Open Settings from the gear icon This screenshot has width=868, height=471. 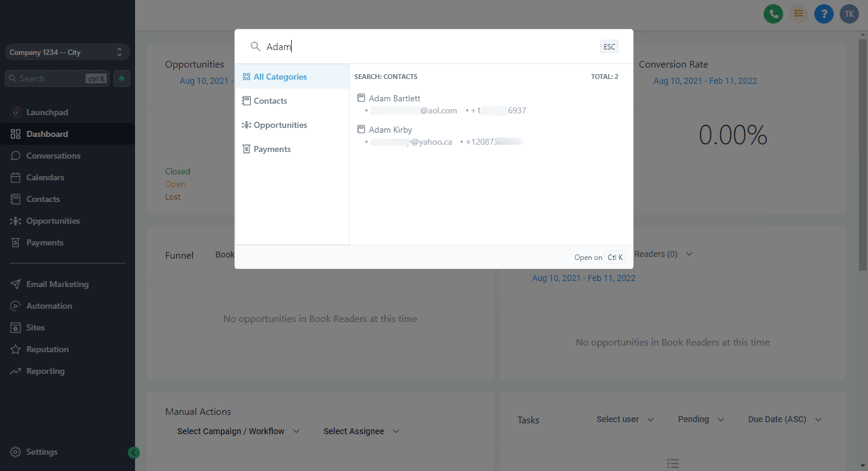pos(16,452)
